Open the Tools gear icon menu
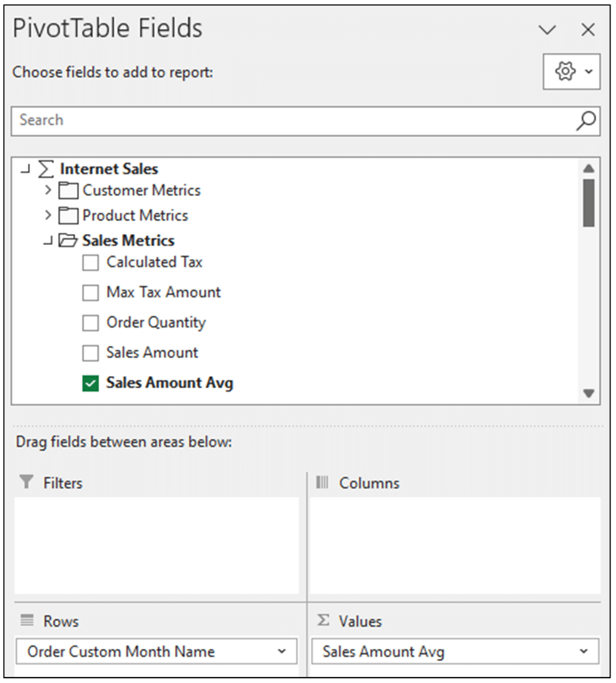 tap(566, 72)
